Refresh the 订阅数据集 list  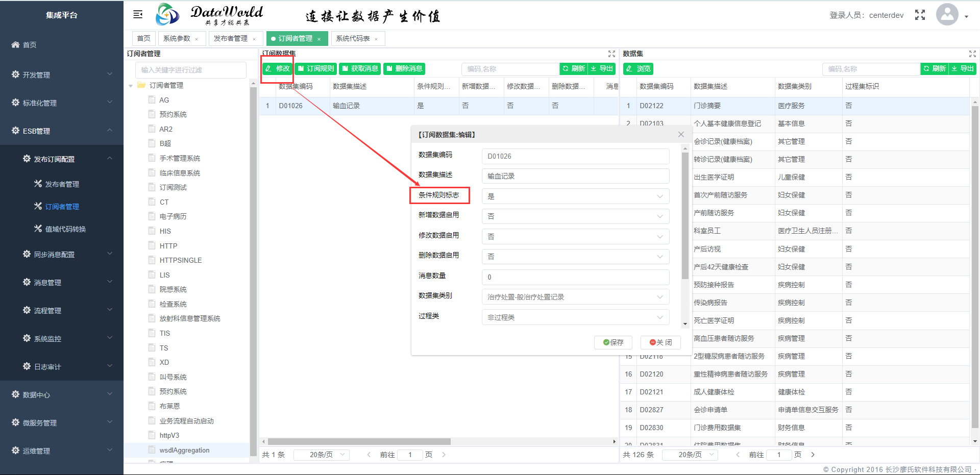point(574,68)
